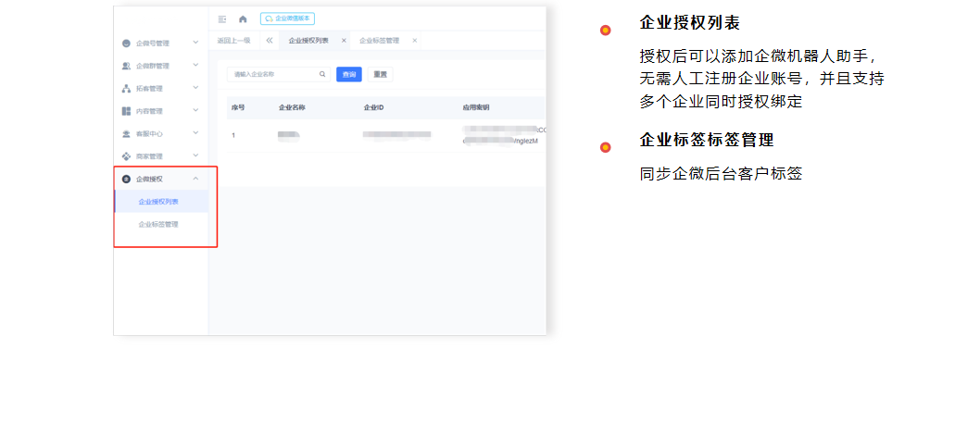980x447 pixels.
Task: Click the sidebar collapse hamburger icon
Action: [222, 19]
